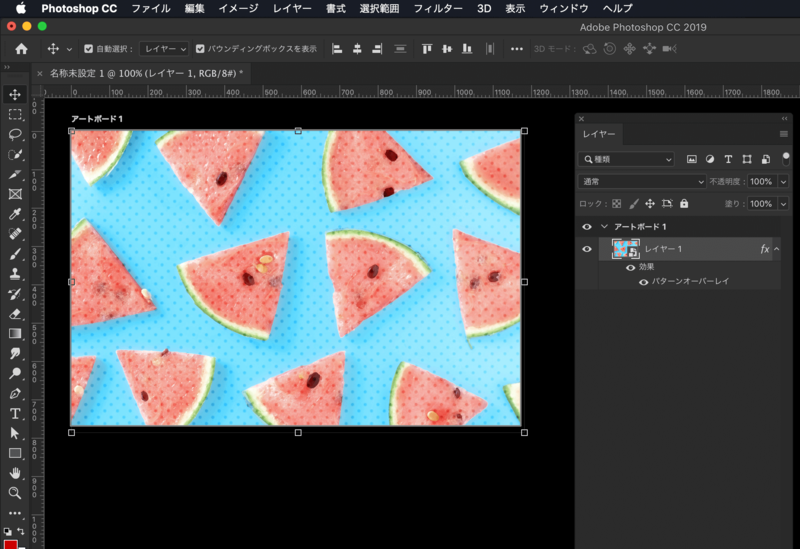This screenshot has width=800, height=549.
Task: Select the Eraser tool
Action: tap(15, 314)
